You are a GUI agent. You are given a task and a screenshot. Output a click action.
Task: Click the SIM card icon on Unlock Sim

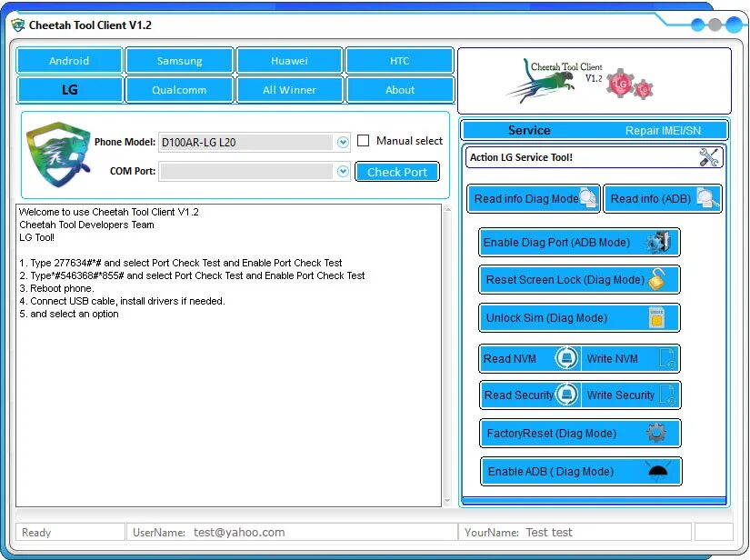click(656, 318)
